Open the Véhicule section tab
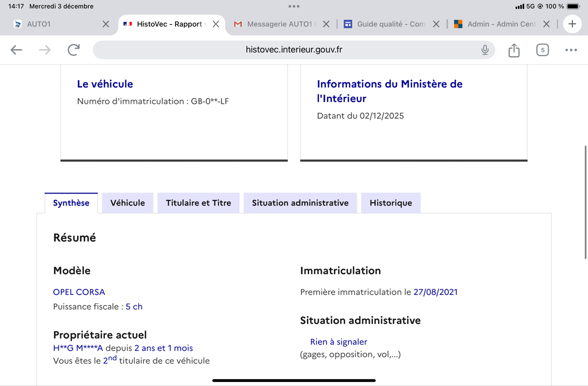This screenshot has height=386, width=588. [127, 203]
